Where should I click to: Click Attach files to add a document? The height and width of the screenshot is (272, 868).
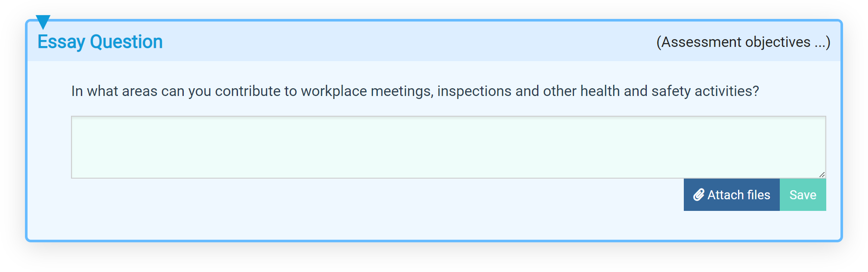731,195
